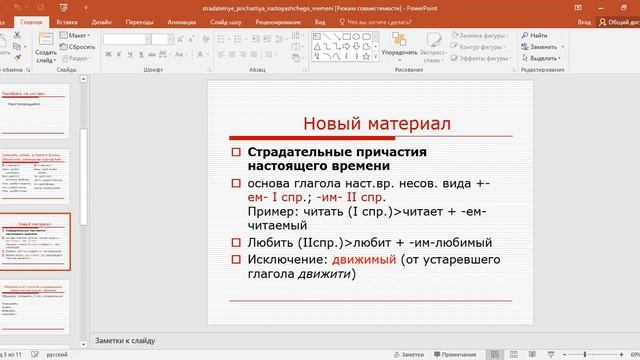The height and width of the screenshot is (360, 640).
Task: Click the bulleted list icon
Action: [x=221, y=39]
